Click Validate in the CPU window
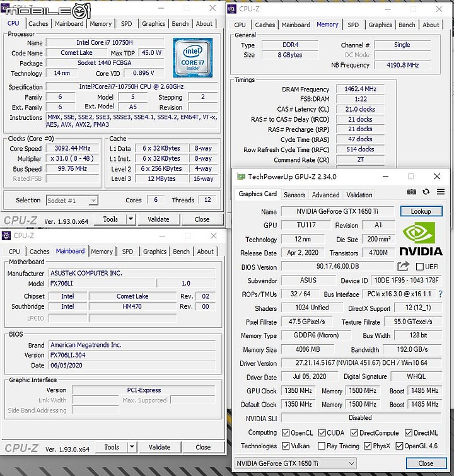Screen dimensions: 454x476 pos(158,219)
